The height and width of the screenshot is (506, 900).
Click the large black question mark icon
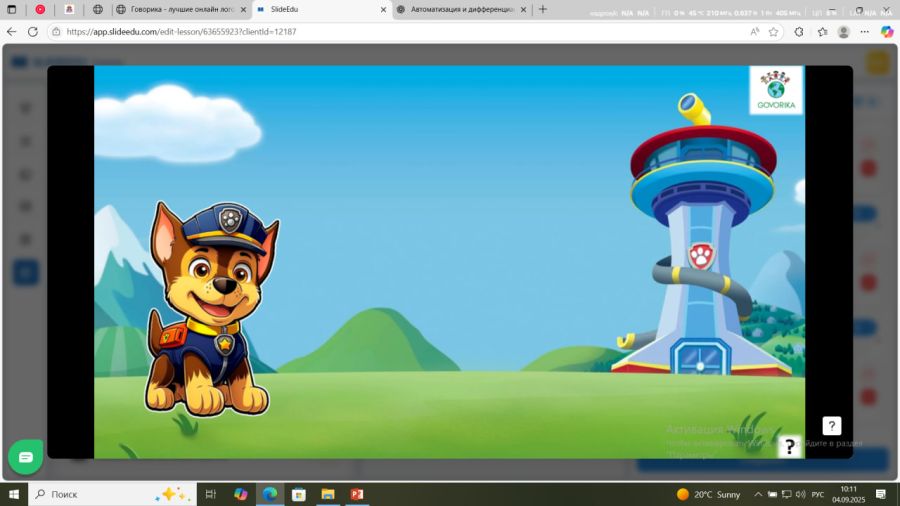point(790,446)
